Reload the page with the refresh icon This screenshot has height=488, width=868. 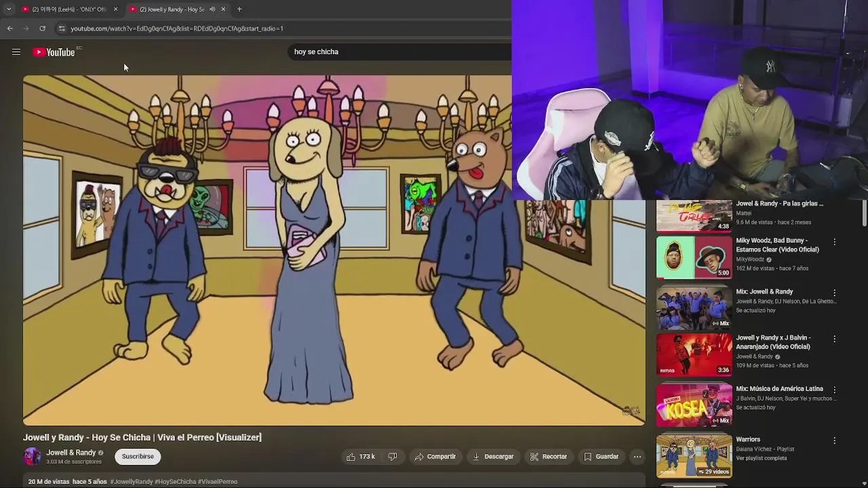tap(42, 28)
